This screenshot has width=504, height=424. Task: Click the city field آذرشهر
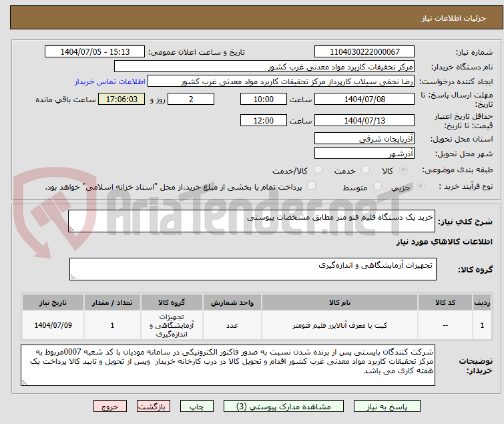364,153
